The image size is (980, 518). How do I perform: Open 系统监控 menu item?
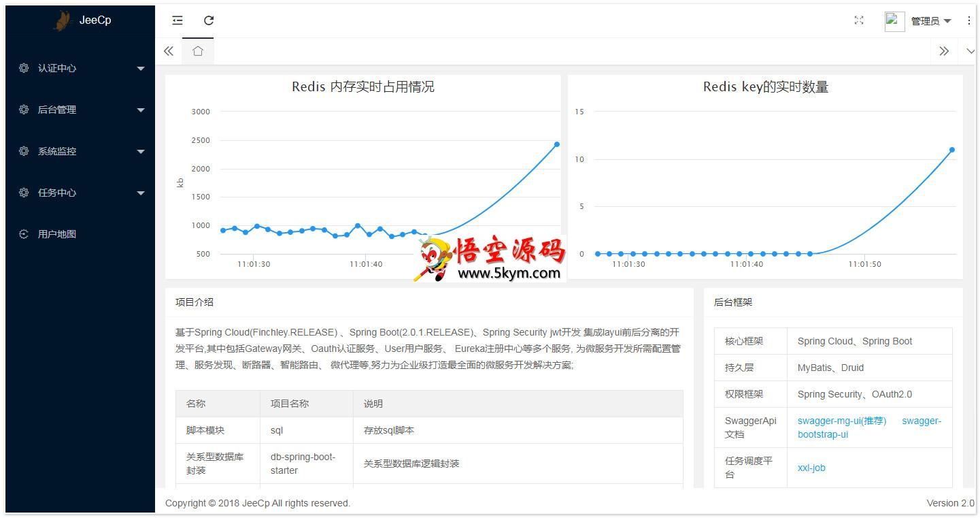point(80,151)
